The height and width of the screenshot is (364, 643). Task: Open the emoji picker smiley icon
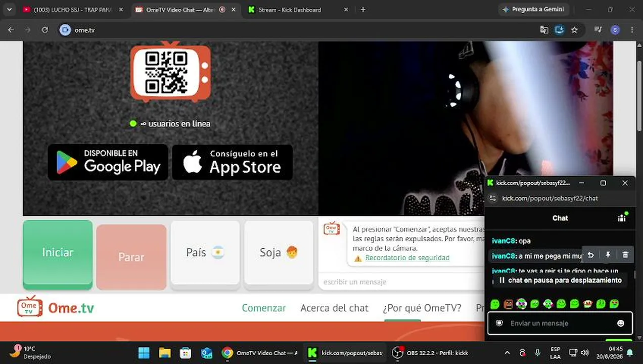(x=621, y=323)
